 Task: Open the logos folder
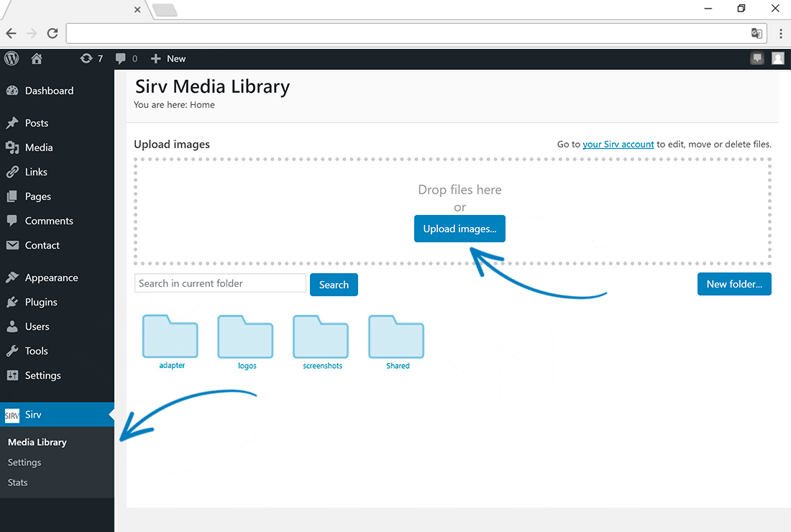click(x=246, y=337)
